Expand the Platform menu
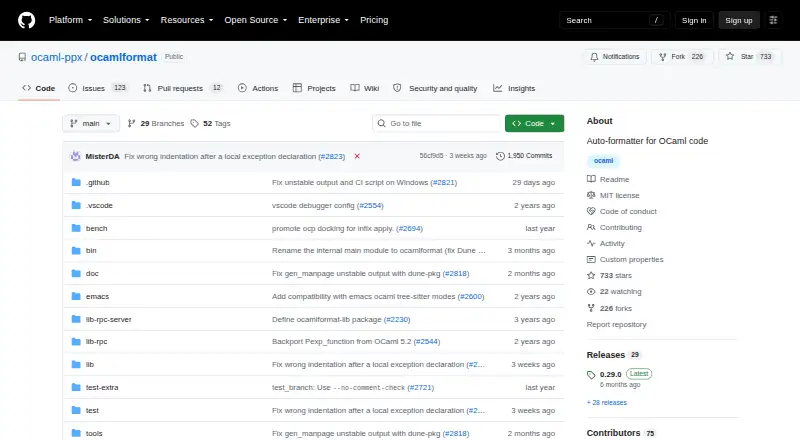Viewport: 800px width, 440px height. click(x=70, y=20)
